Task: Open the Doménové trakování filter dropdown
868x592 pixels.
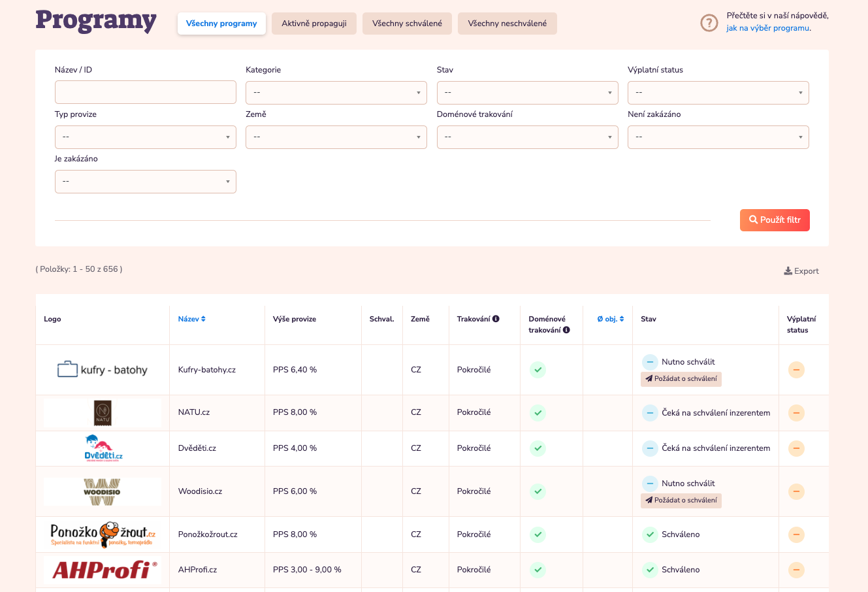Action: pyautogui.click(x=527, y=137)
